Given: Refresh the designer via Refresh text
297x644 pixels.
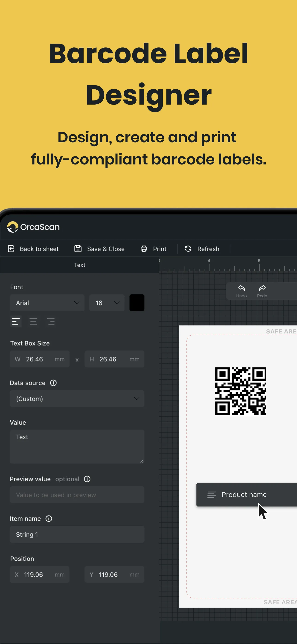Looking at the screenshot, I should coord(208,249).
